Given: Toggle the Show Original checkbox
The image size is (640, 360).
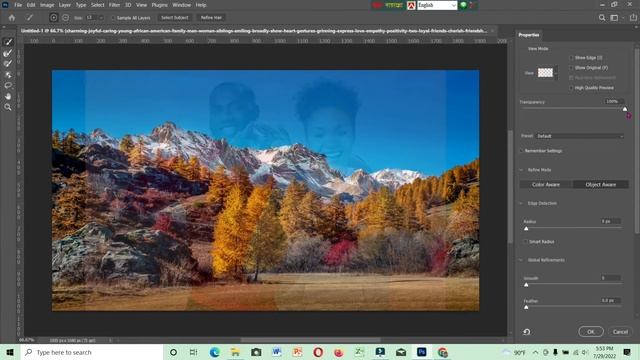Looking at the screenshot, I should coord(571,68).
